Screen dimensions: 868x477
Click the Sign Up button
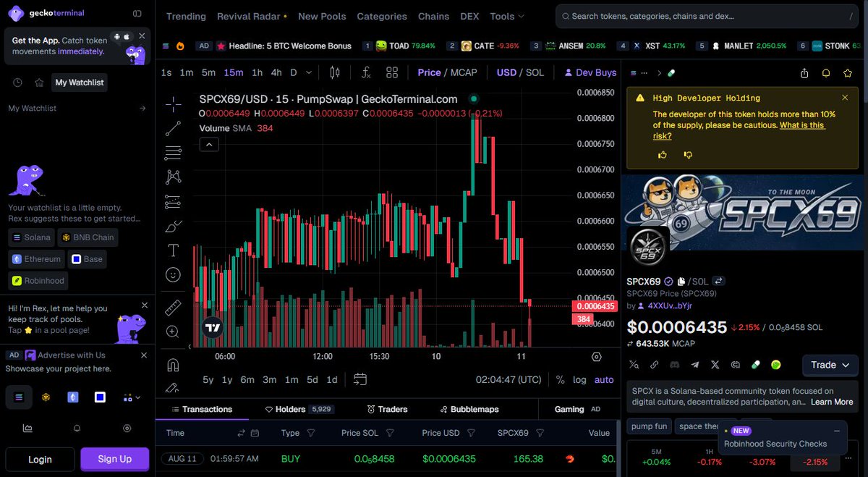(115, 459)
